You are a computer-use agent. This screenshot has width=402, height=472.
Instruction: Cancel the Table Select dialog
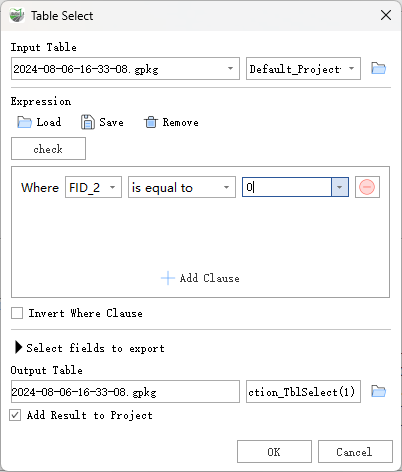tap(355, 452)
